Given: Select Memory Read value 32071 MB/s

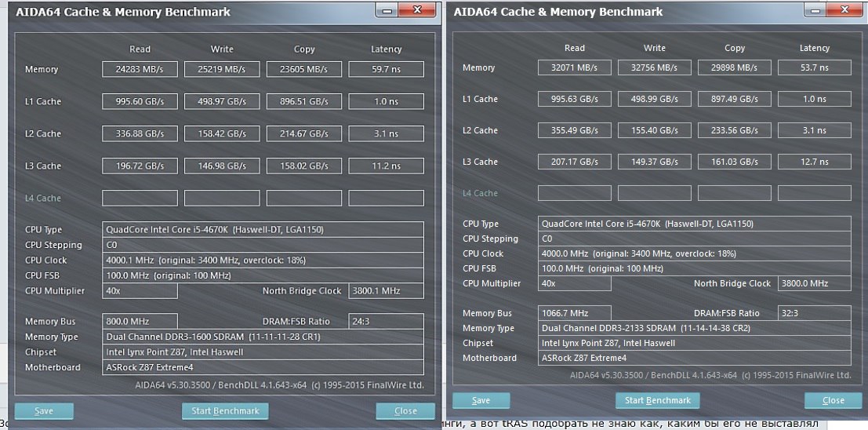Looking at the screenshot, I should point(575,67).
